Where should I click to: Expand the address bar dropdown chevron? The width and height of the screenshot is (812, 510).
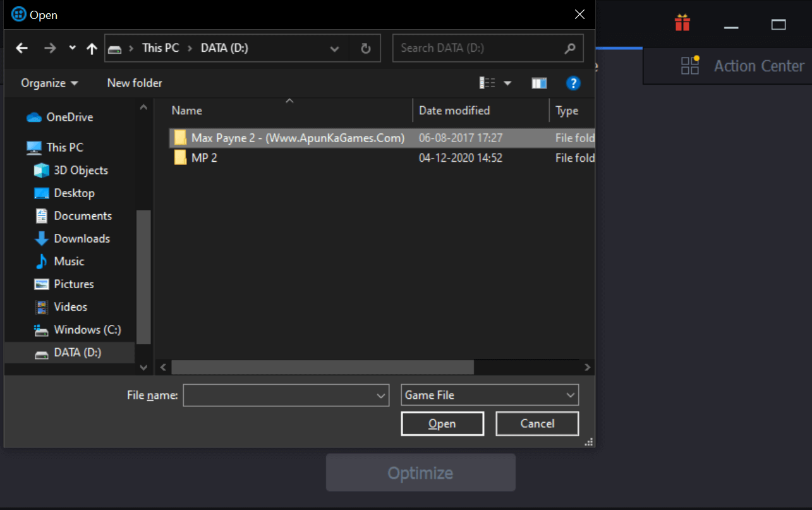tap(334, 47)
